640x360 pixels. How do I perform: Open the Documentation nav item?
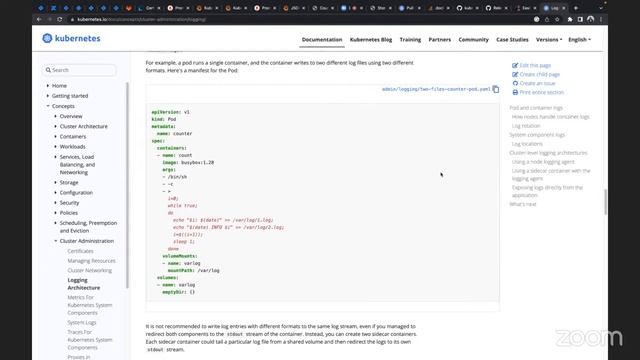(322, 40)
